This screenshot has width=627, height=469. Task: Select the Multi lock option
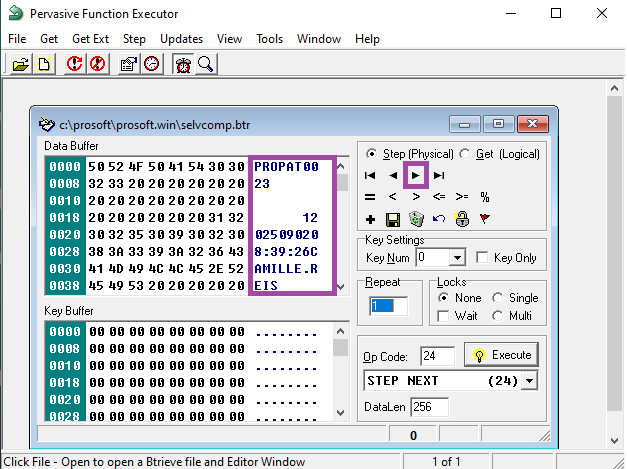(x=497, y=316)
